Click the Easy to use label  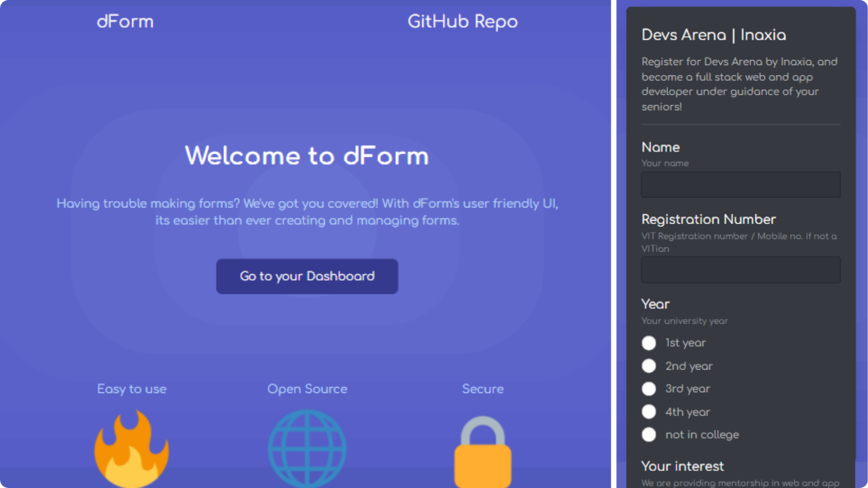click(x=132, y=389)
